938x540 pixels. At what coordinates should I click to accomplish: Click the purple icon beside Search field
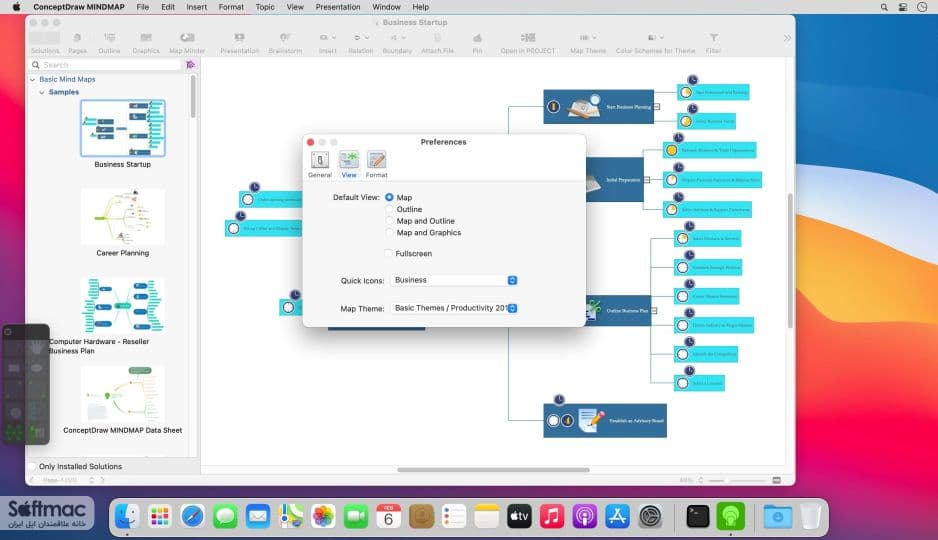190,65
